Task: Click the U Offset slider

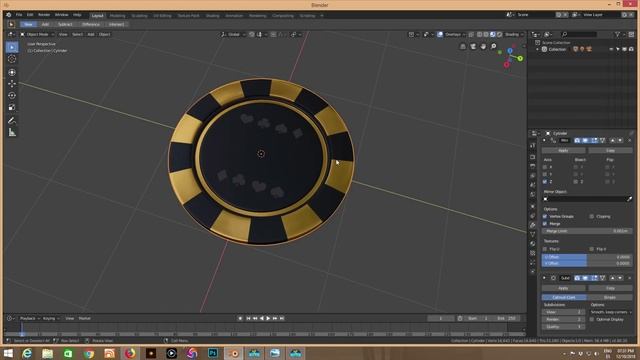Action: click(x=587, y=257)
